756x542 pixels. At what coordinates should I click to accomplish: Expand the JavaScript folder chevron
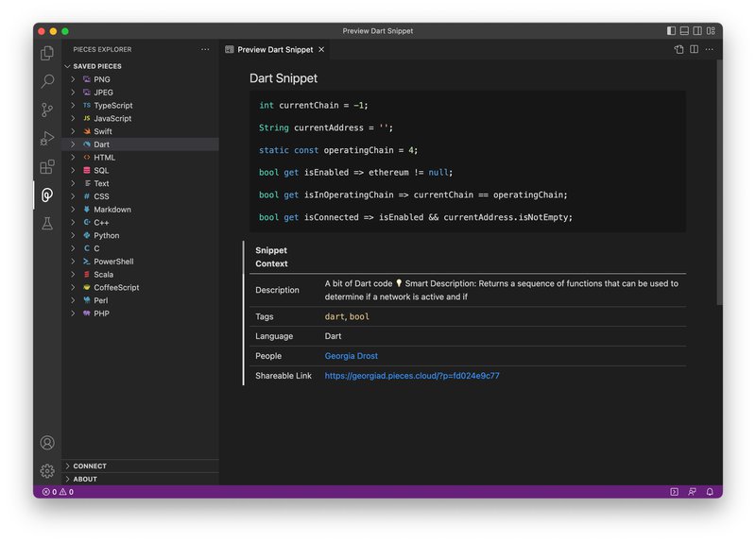73,118
